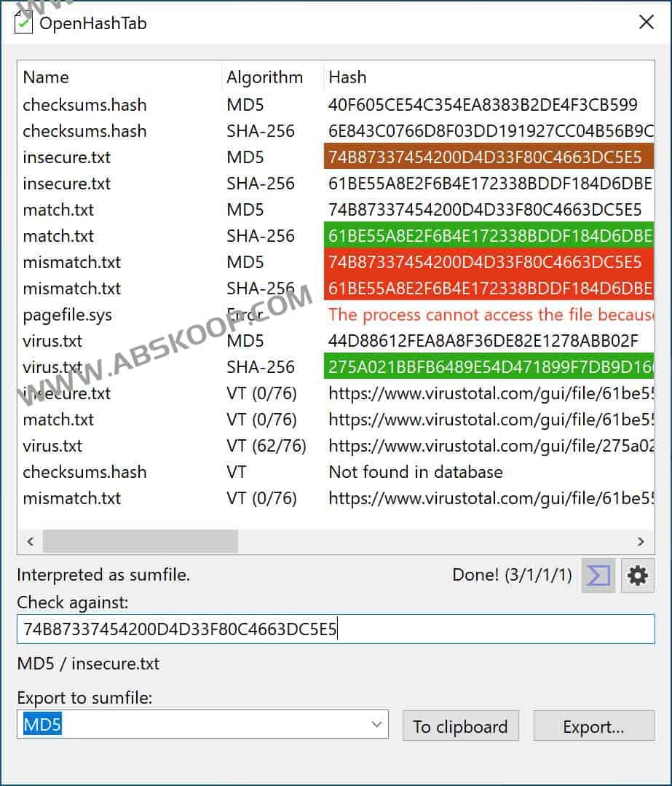Screen dimensions: 672x786
Task: Click the scrollbar's left arrow
Action: [30, 541]
